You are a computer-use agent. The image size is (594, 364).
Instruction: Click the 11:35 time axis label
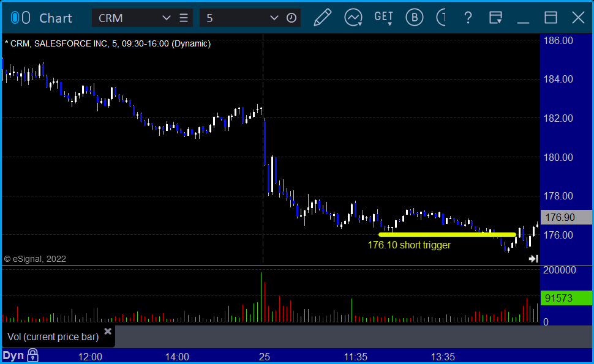point(355,357)
